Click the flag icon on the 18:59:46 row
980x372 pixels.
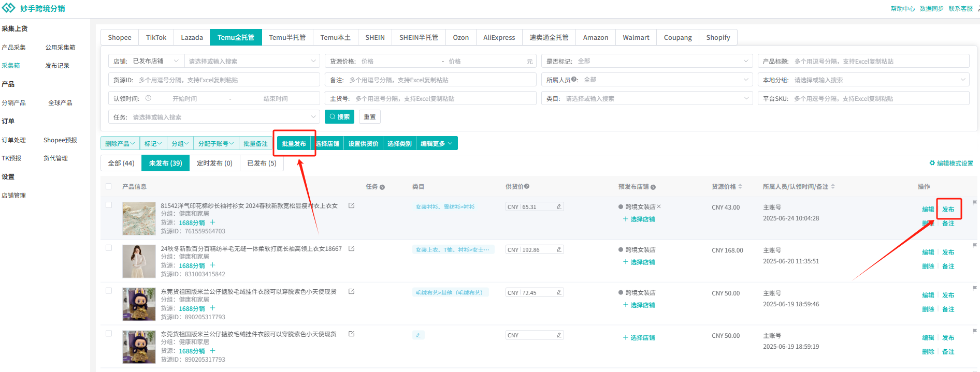pos(974,289)
